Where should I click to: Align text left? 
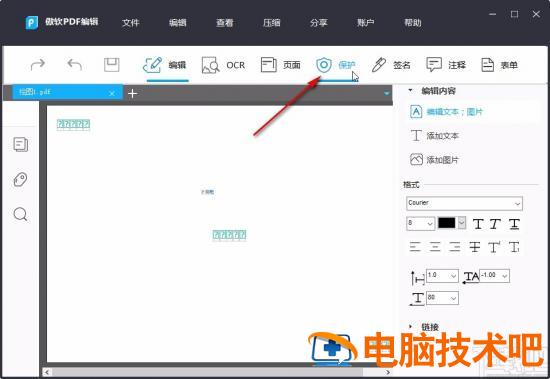[415, 247]
